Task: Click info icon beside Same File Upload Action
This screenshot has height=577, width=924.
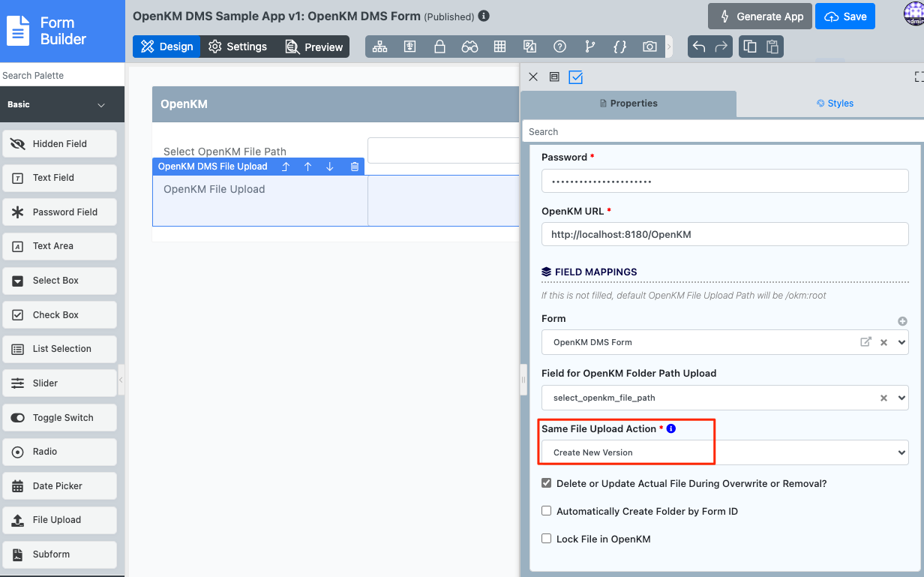Action: pyautogui.click(x=671, y=428)
